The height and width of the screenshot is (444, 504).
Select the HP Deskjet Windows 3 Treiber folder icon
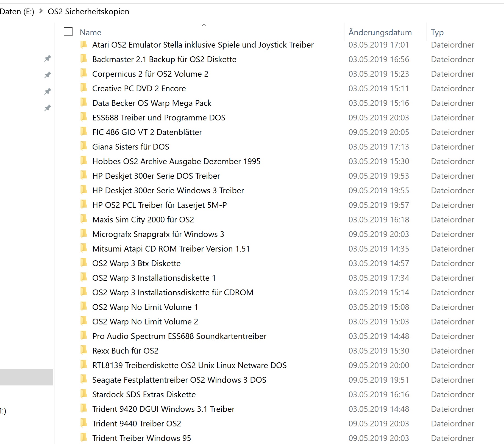click(x=84, y=190)
